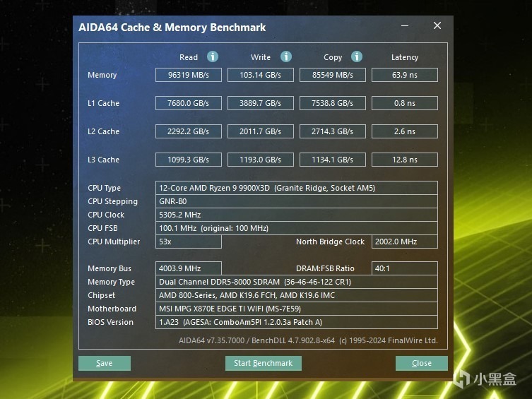Click the Read info icon
This screenshot has width=532, height=399.
point(213,56)
